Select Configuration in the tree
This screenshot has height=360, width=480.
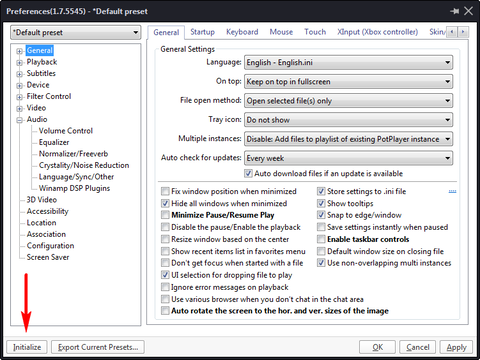point(50,246)
